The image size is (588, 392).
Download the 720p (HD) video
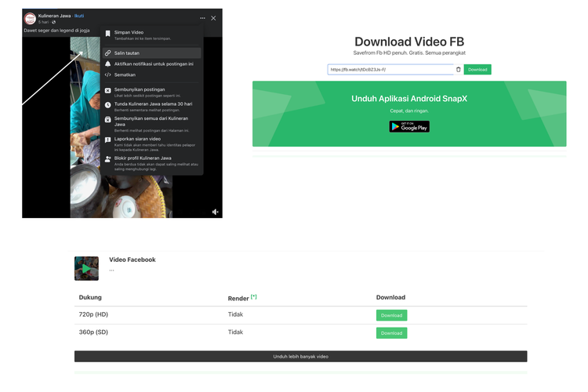(391, 315)
